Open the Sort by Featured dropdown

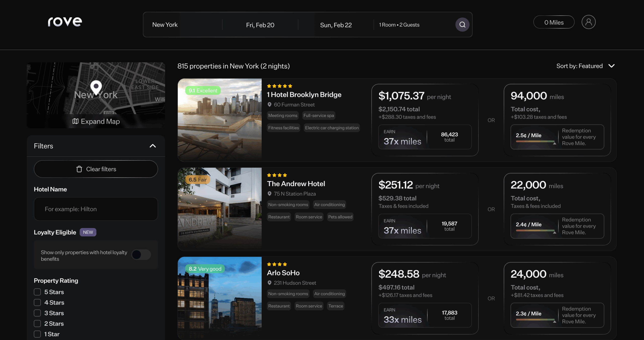[x=586, y=66]
